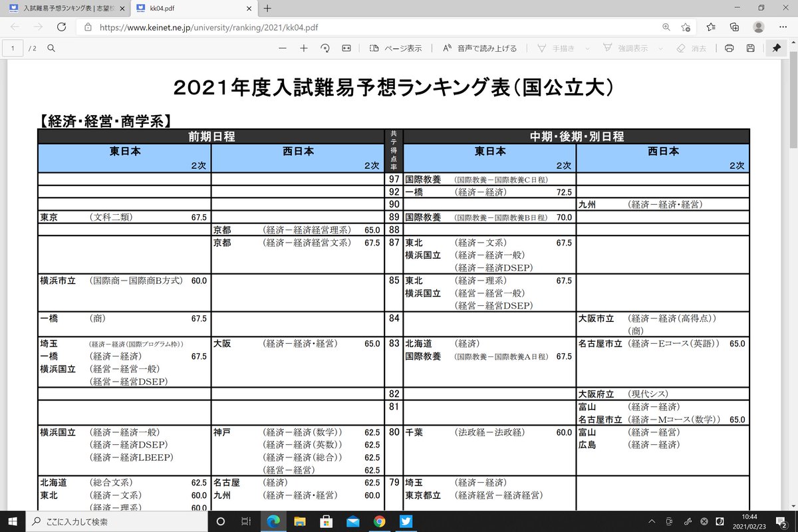The width and height of the screenshot is (798, 532).
Task: Zoom out of the PDF
Action: (x=282, y=48)
